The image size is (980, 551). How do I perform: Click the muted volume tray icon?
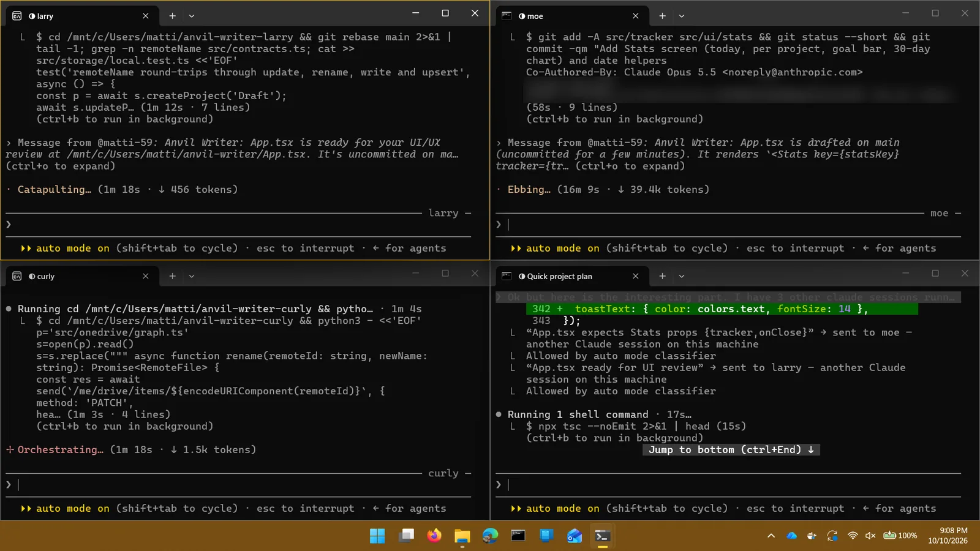(x=870, y=536)
